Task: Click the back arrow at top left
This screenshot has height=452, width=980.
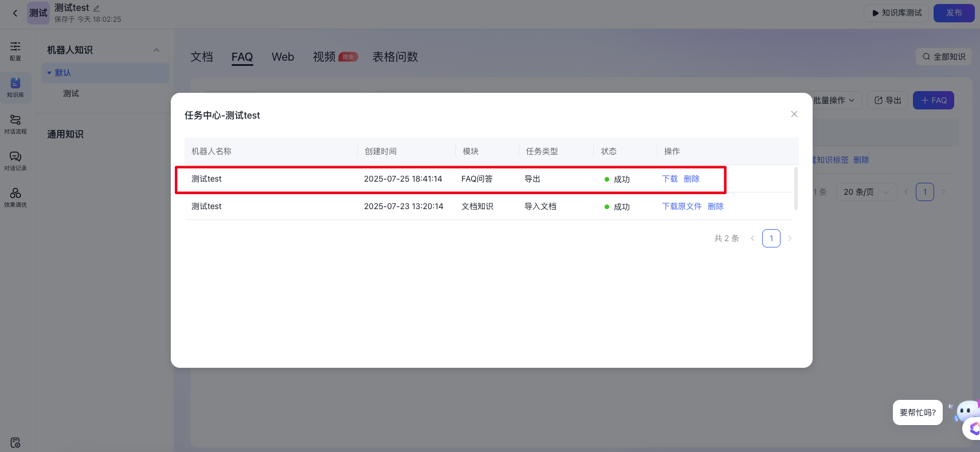Action: (x=15, y=13)
